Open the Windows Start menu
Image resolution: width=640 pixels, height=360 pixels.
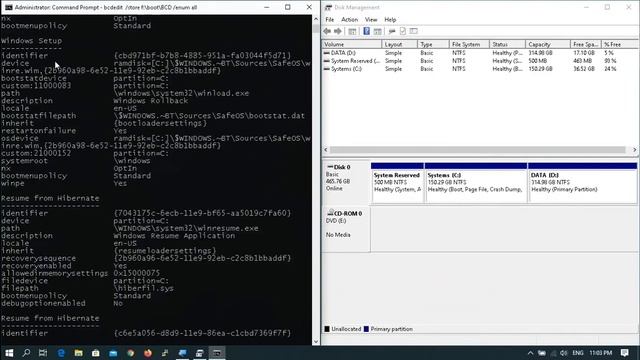pyautogui.click(x=9, y=353)
